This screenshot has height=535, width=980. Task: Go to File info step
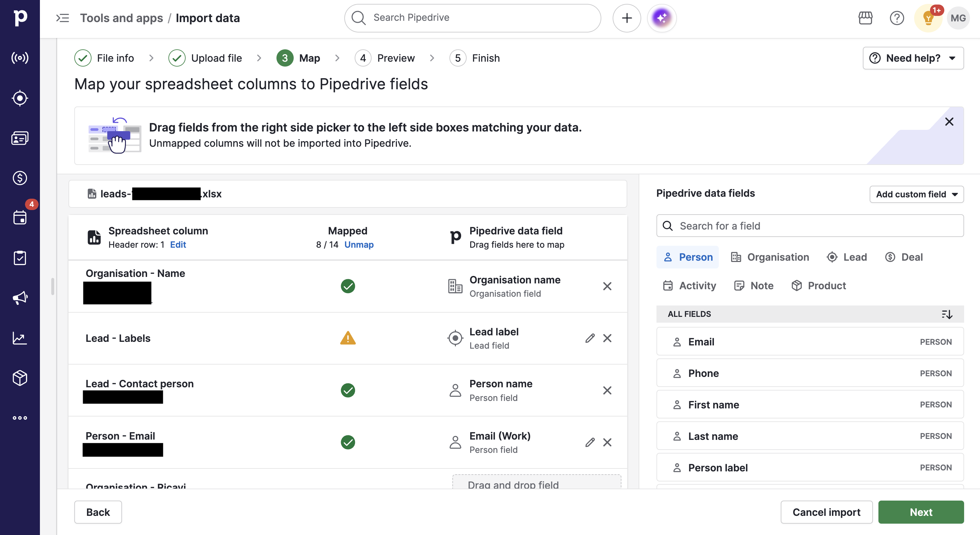(104, 58)
